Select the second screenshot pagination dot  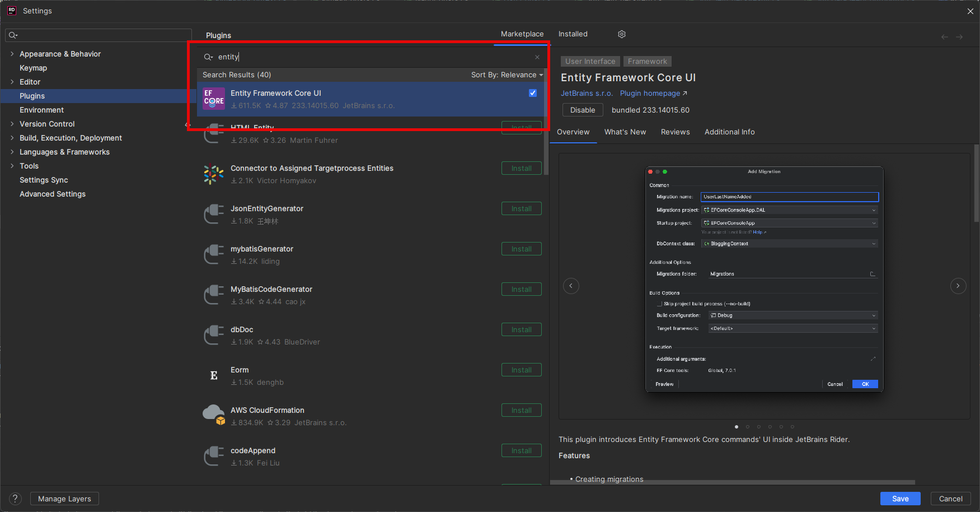click(748, 427)
